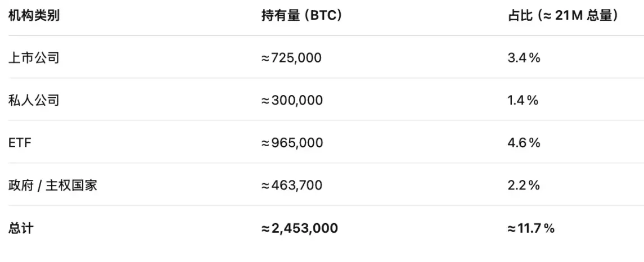Click the ≈463,700 holdings value

point(292,186)
